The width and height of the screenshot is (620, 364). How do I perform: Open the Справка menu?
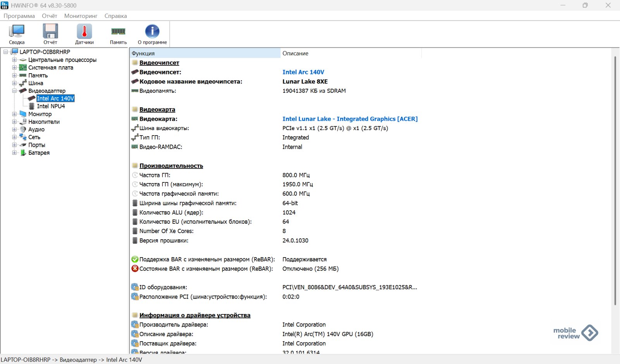(x=115, y=16)
